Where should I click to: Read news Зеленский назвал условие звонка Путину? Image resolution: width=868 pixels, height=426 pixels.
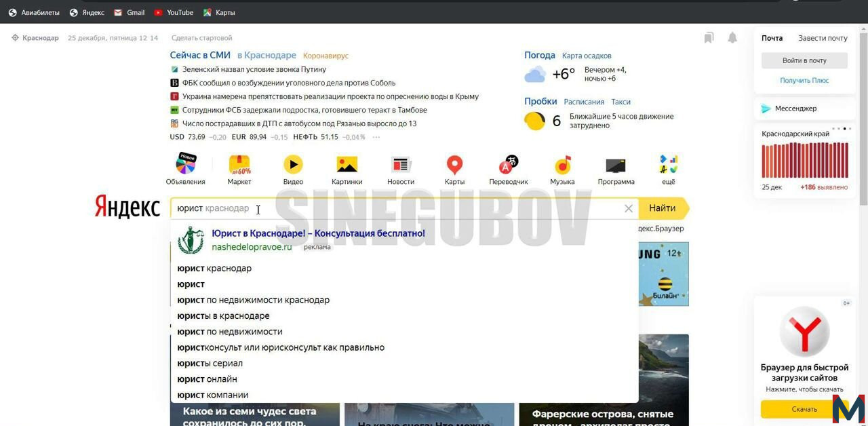pos(254,69)
